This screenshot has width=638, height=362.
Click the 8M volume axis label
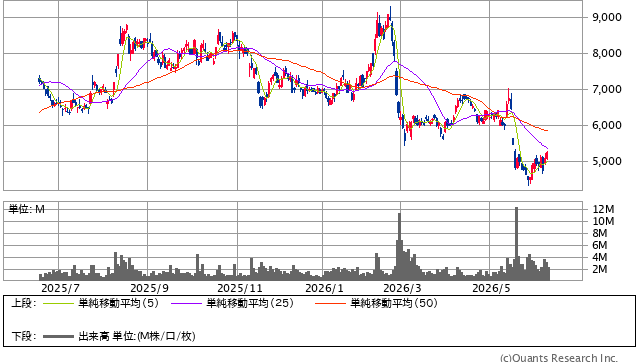[600, 233]
